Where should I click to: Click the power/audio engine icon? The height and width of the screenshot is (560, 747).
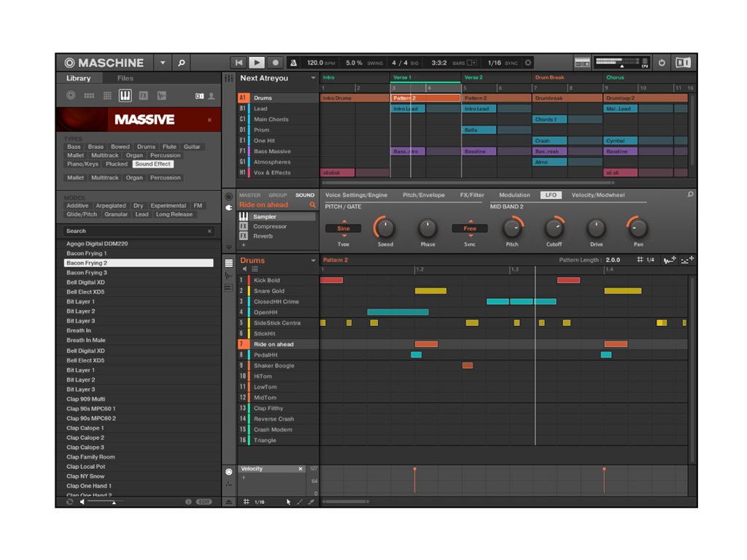662,63
